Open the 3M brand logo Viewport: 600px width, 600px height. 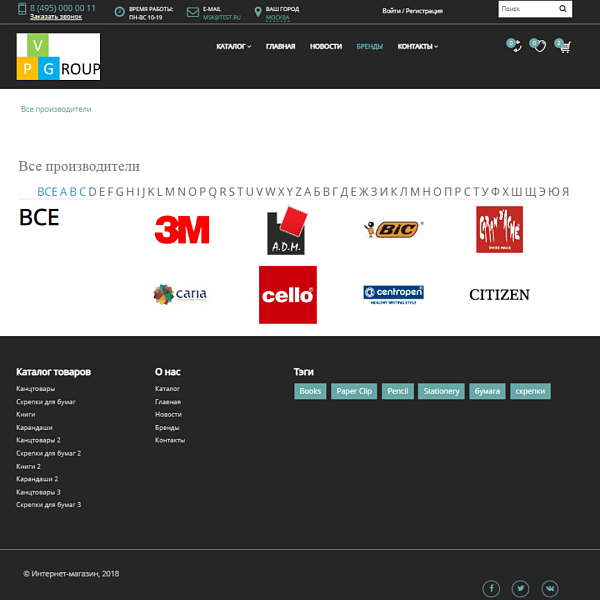point(181,230)
